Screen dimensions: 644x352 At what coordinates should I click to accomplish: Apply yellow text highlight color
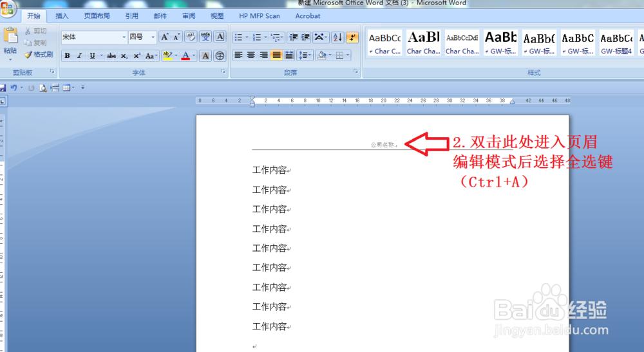(x=167, y=56)
